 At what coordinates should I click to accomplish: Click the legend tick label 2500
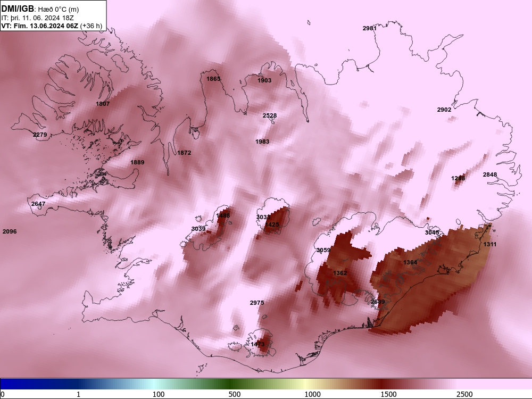tap(464, 394)
